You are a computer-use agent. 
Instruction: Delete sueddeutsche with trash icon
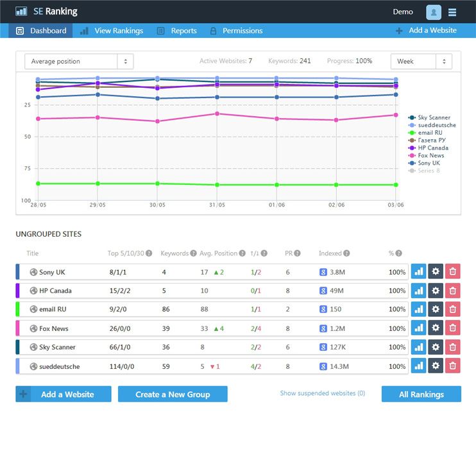pyautogui.click(x=453, y=366)
